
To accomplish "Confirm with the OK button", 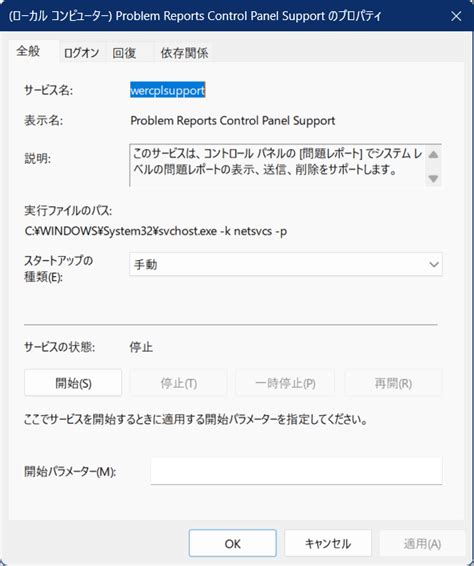I will (x=232, y=543).
